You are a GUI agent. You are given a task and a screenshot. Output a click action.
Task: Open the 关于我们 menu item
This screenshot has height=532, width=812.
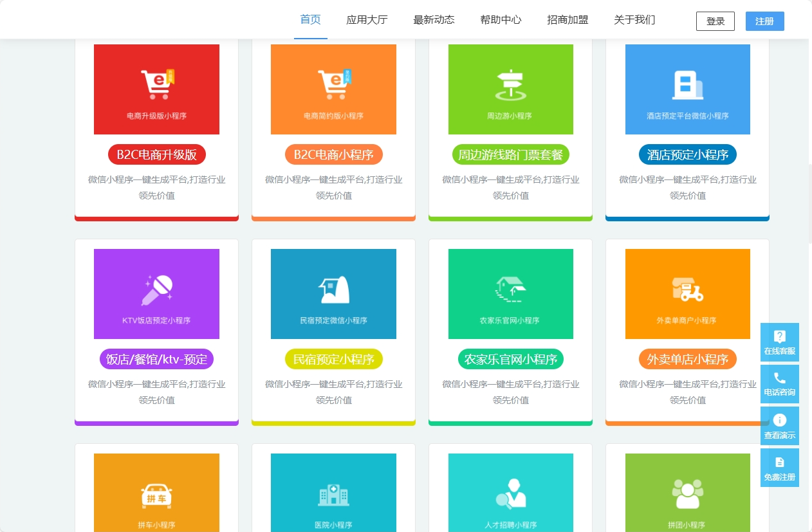[x=634, y=20]
